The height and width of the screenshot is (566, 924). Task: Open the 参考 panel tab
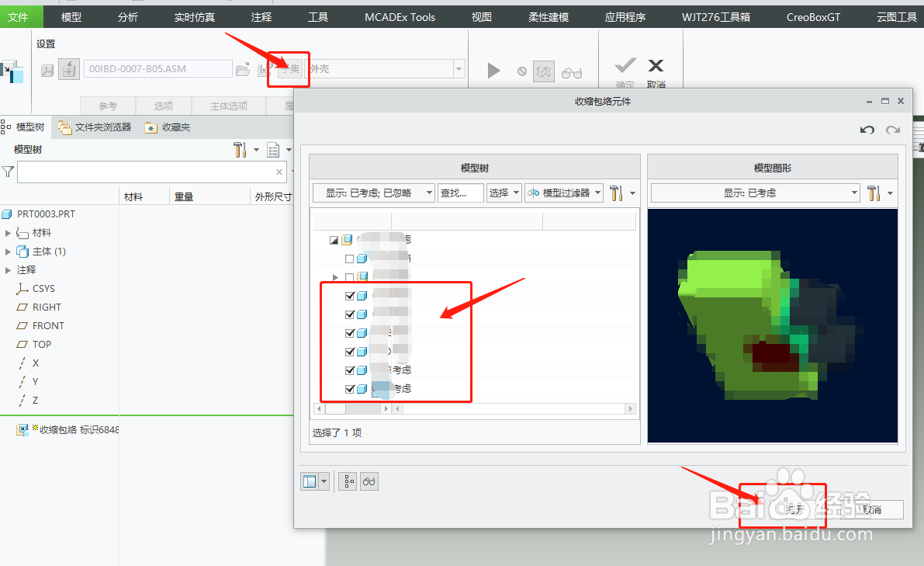pos(108,106)
